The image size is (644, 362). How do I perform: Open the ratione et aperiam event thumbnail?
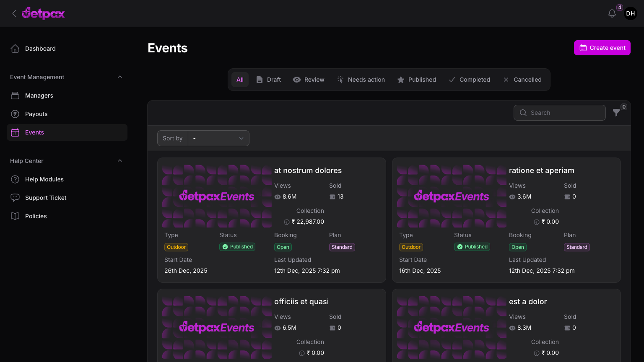coord(452,196)
